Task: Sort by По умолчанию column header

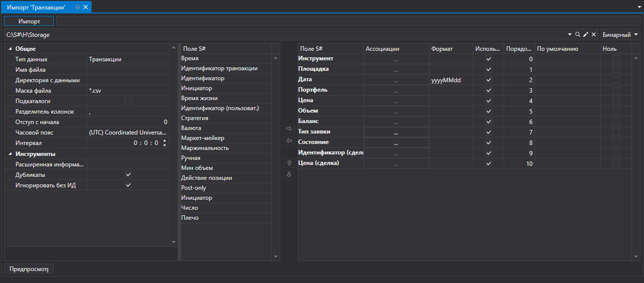Action: (567, 48)
